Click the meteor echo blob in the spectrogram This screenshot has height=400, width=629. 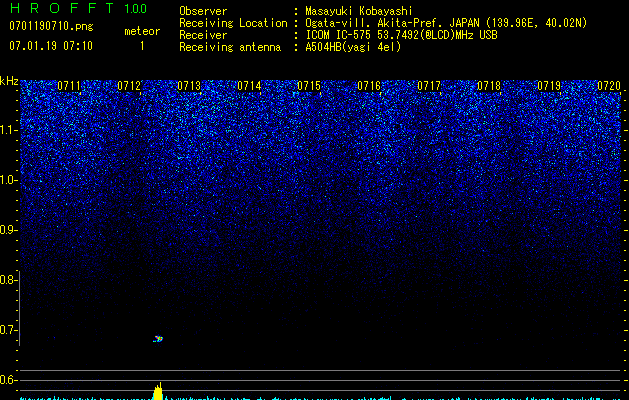[158, 339]
